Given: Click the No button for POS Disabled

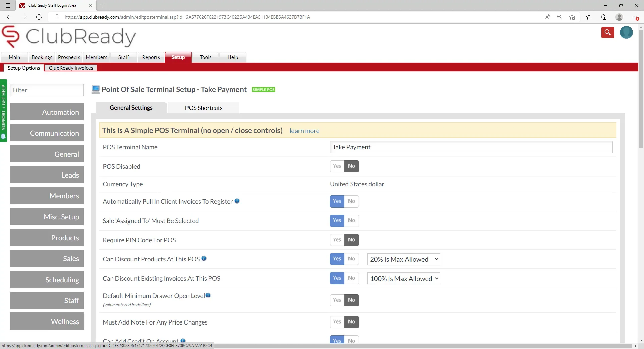Looking at the screenshot, I should pos(352,166).
